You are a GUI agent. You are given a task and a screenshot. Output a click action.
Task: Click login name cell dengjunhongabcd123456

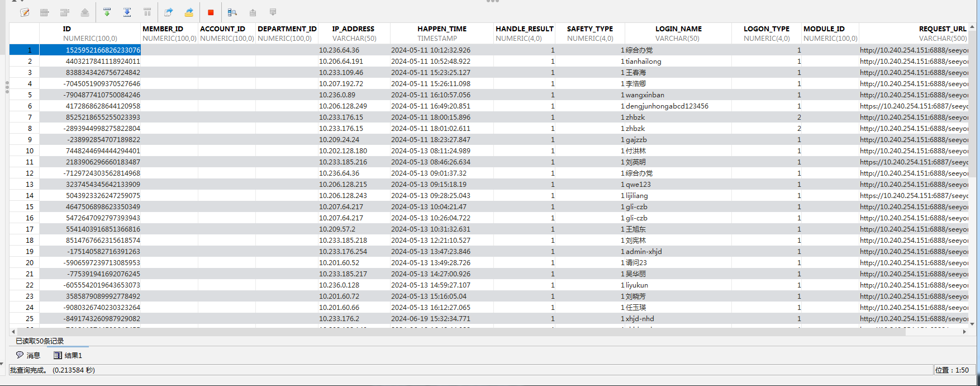667,106
